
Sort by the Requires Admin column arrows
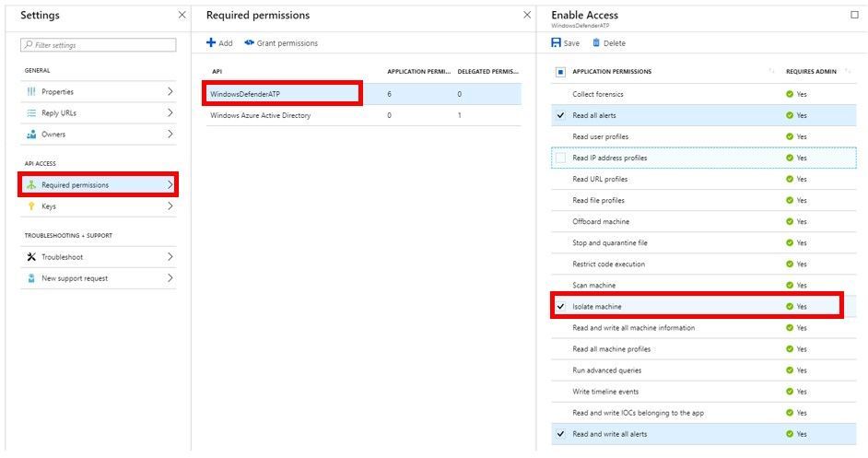848,72
